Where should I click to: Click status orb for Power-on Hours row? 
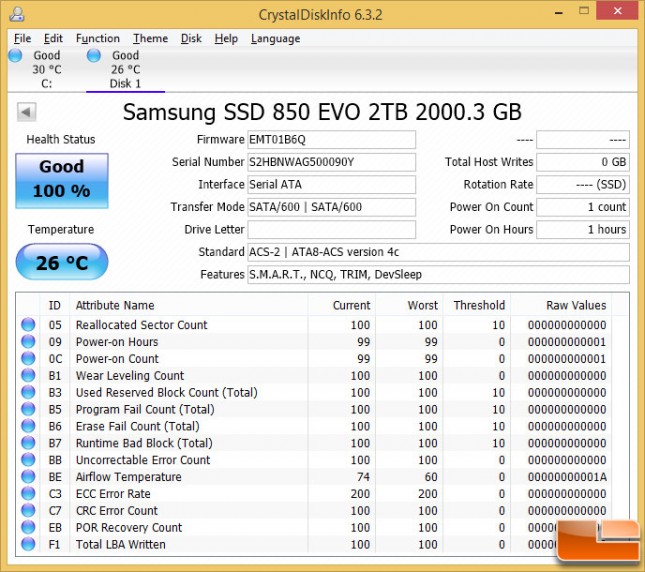[28, 341]
